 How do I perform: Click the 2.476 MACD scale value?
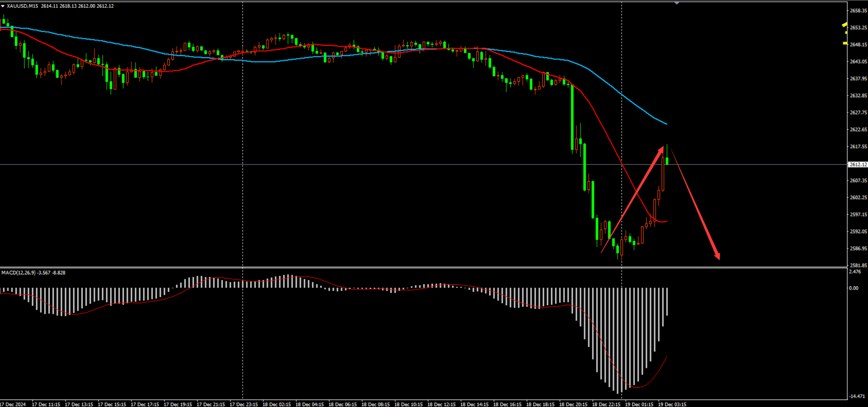[x=855, y=272]
